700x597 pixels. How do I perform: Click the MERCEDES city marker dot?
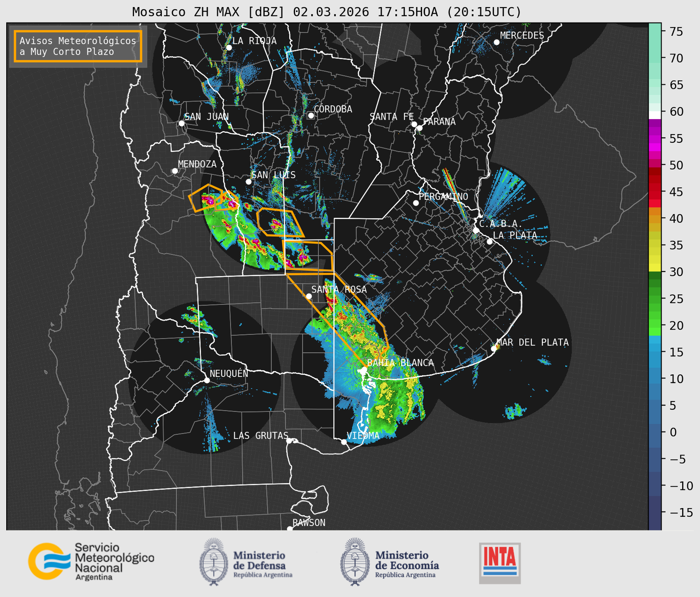tap(496, 42)
